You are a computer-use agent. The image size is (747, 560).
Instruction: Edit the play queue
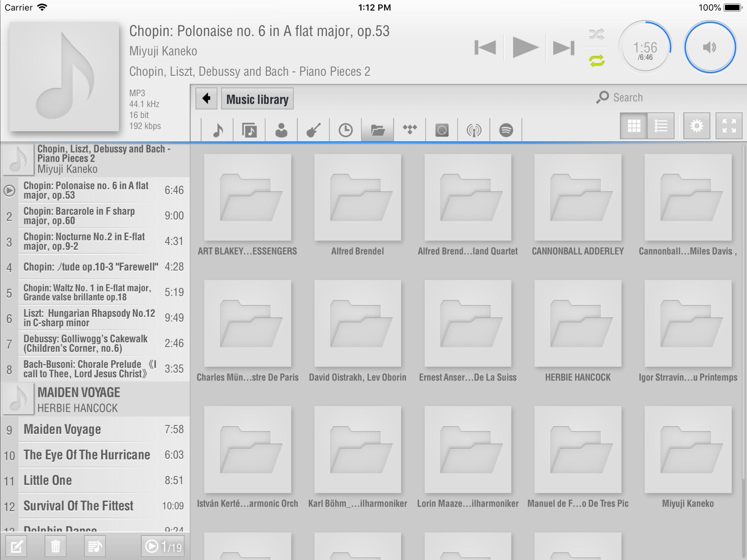pos(17,546)
